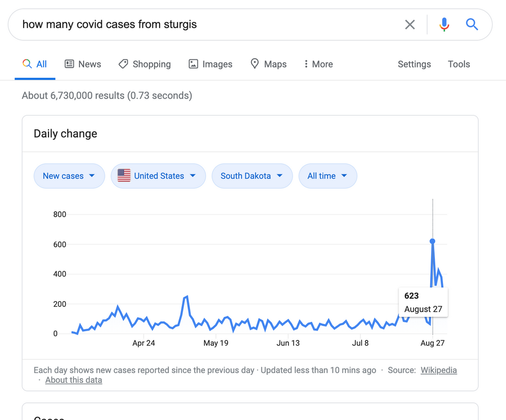Expand the New cases dropdown
The width and height of the screenshot is (506, 420).
(69, 176)
